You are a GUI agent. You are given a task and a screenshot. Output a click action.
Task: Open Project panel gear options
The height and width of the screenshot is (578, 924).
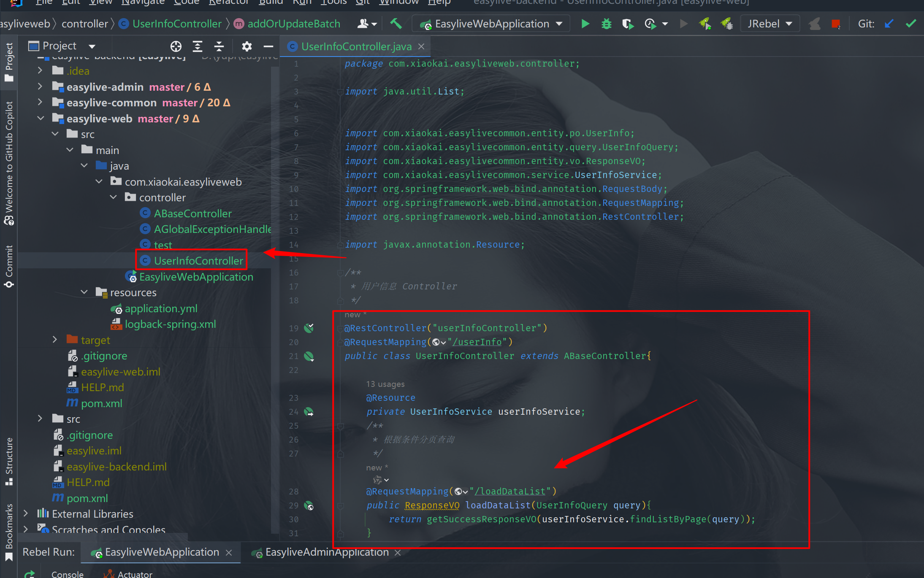pos(247,46)
